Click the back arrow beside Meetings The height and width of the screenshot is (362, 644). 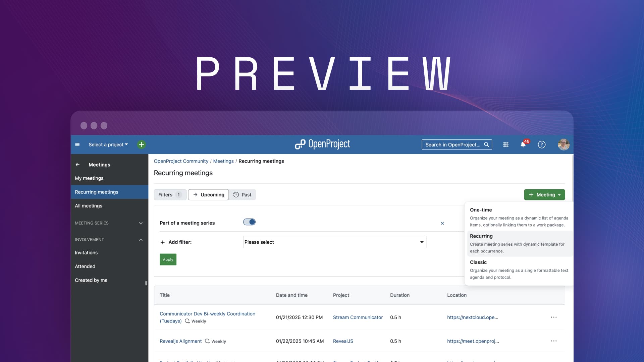77,165
